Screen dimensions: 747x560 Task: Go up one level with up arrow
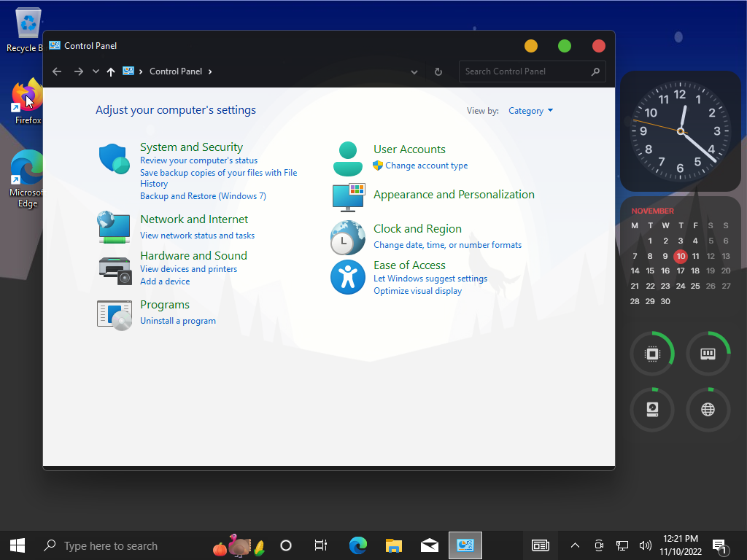tap(111, 71)
